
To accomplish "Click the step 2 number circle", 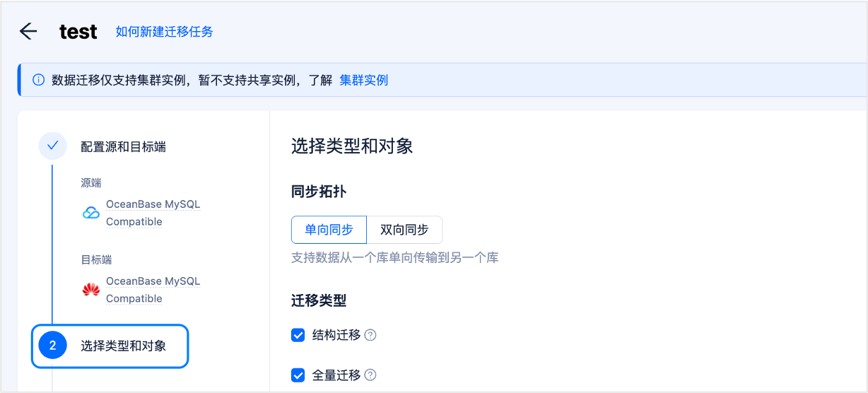I will tap(52, 346).
